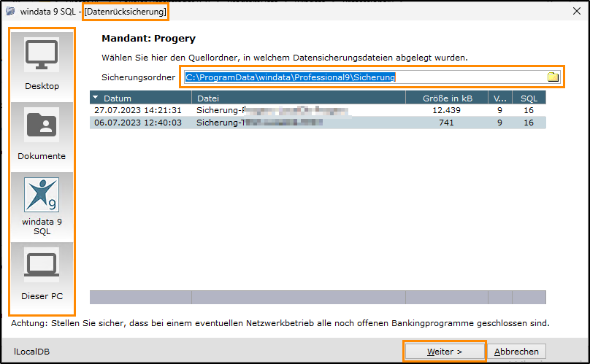Click the Weiter > button
Viewport: 590px width, 364px height.
tap(445, 352)
